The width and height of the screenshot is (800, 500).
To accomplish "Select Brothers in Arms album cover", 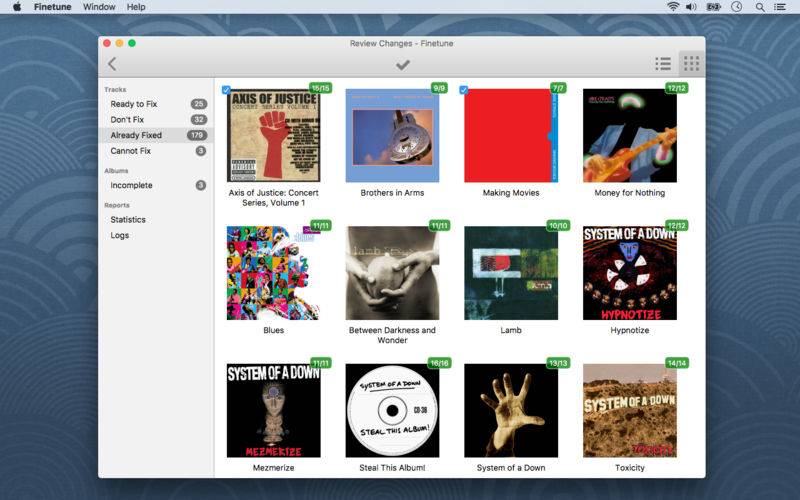I will (x=392, y=135).
